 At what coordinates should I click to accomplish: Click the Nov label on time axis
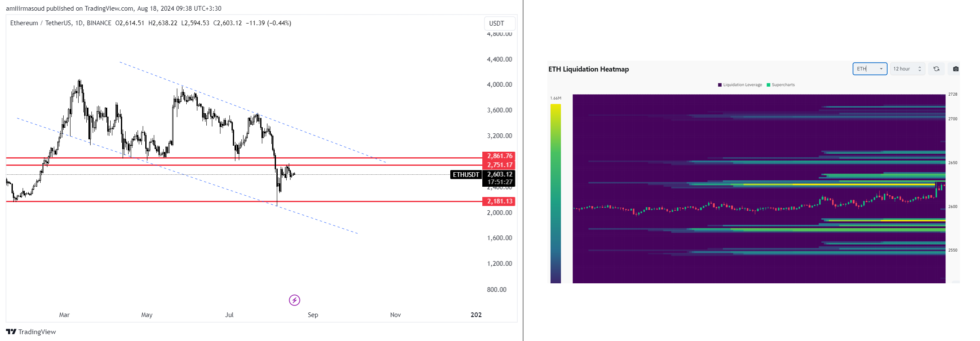(x=396, y=315)
